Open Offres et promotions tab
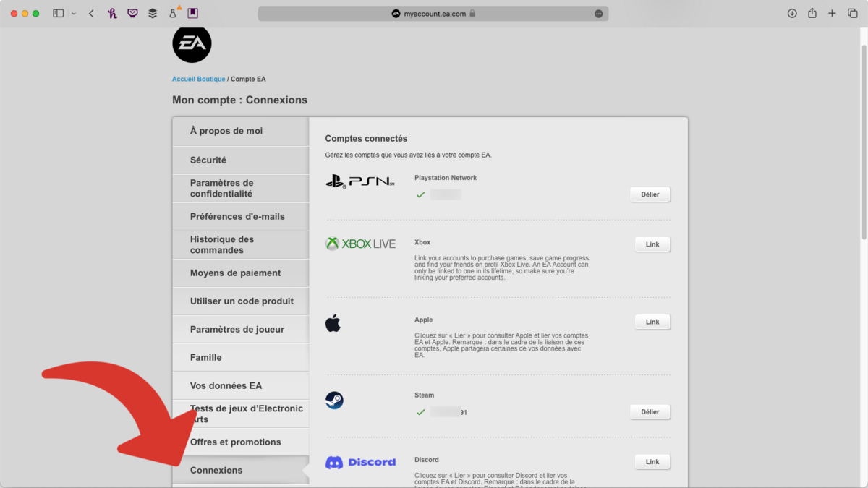Viewport: 868px width, 488px height. pos(241,442)
